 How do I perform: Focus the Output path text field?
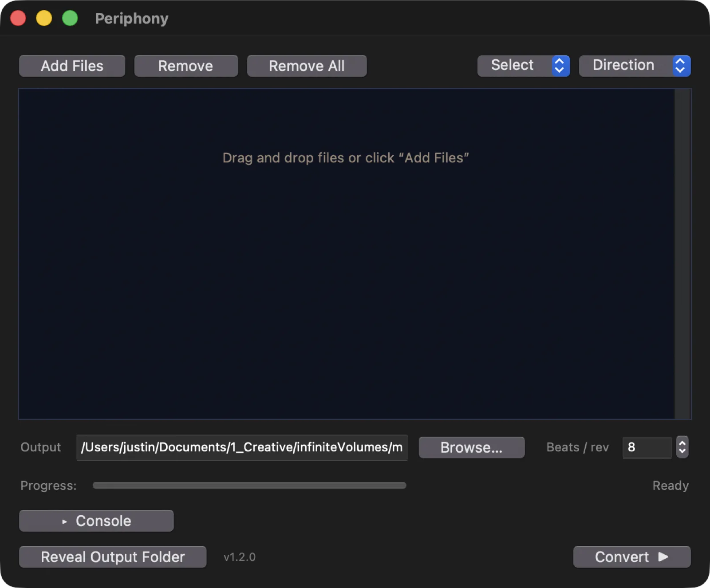coord(242,447)
